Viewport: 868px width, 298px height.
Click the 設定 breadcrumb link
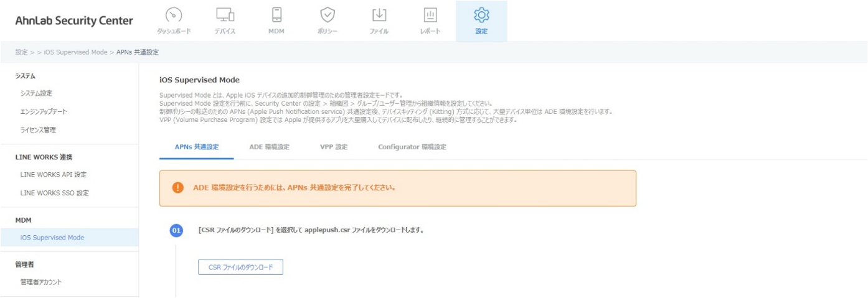tap(21, 52)
